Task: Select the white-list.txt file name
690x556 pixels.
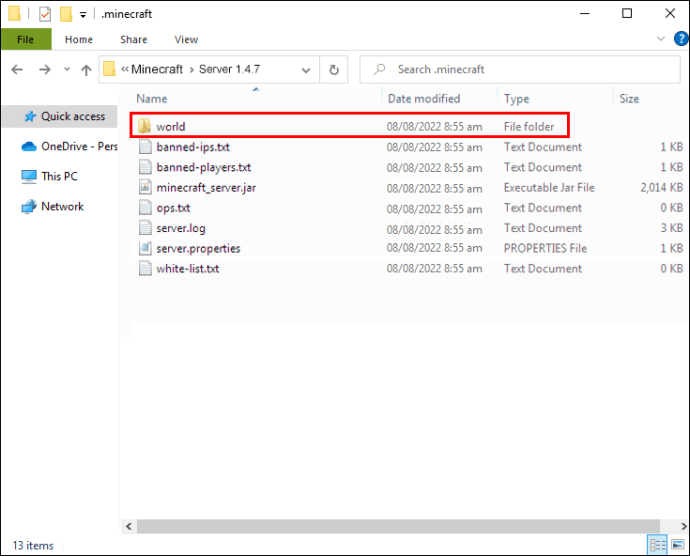Action: [x=187, y=269]
